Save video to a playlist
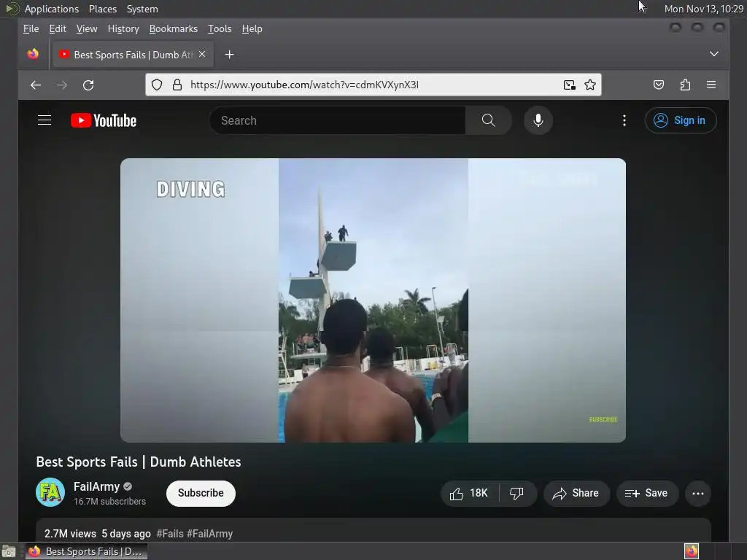This screenshot has height=560, width=747. point(646,494)
